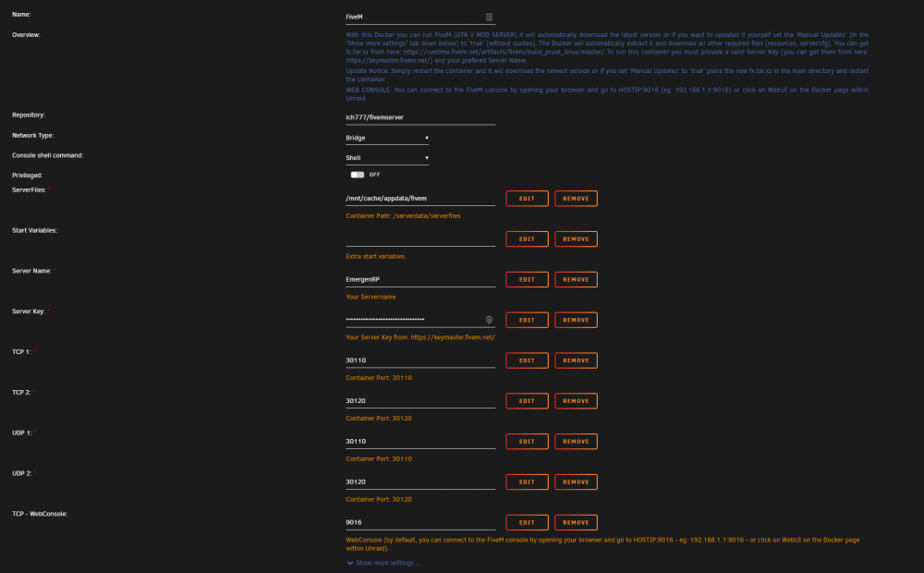The height and width of the screenshot is (573, 924).
Task: Edit the Server Key entry
Action: 527,320
